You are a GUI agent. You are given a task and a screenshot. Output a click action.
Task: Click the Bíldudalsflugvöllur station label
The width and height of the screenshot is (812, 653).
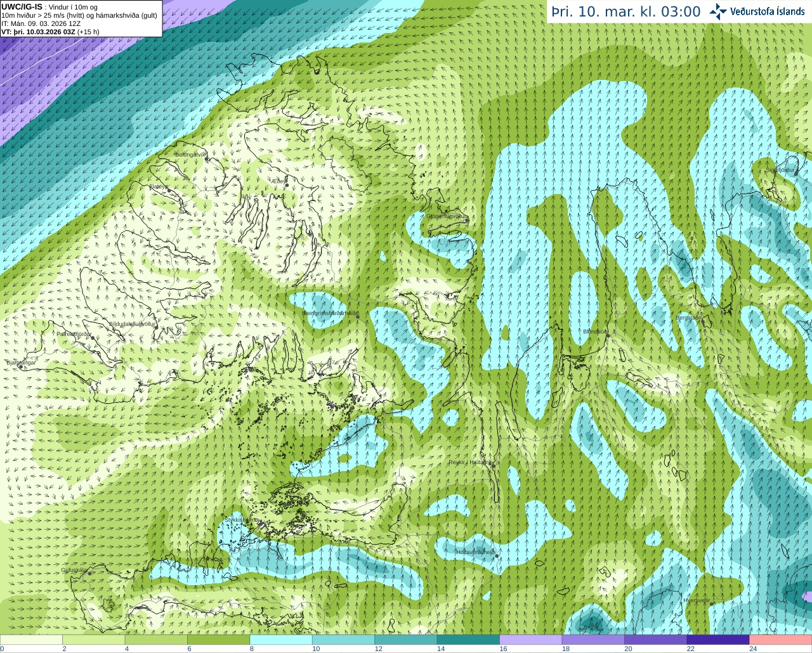point(133,324)
